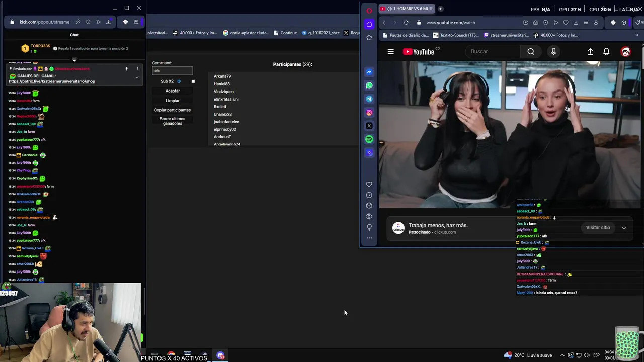
Task: Select the '1 HOMBRE VS 6 MUJ' browser tab
Action: point(407,9)
